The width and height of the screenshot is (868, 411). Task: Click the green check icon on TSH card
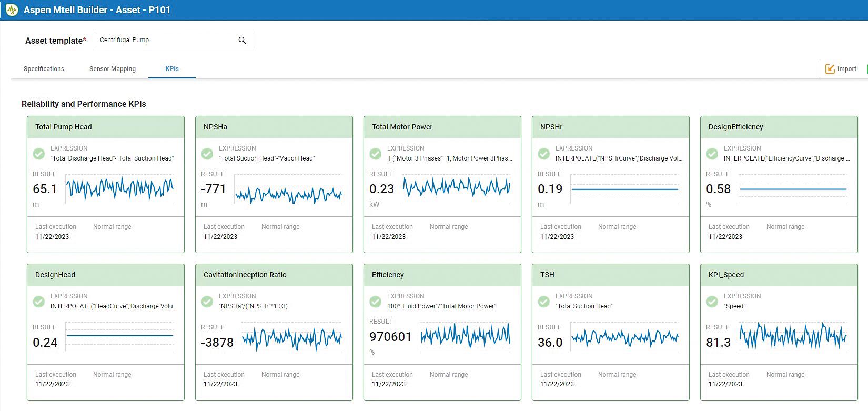544,302
